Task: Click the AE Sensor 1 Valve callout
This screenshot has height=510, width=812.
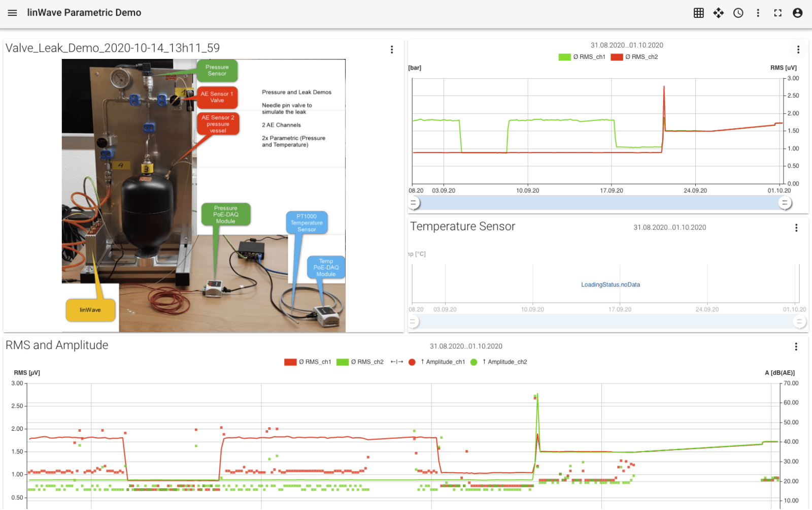Action: pyautogui.click(x=217, y=98)
